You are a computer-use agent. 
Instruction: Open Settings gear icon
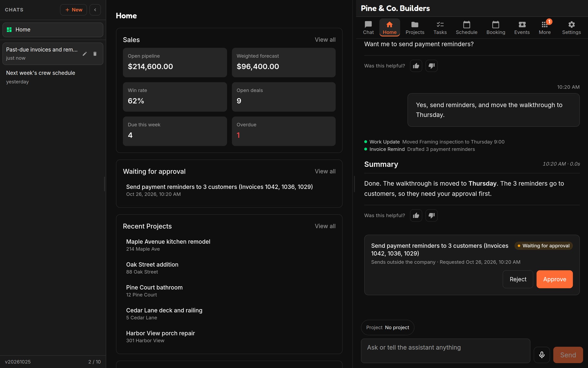[571, 28]
